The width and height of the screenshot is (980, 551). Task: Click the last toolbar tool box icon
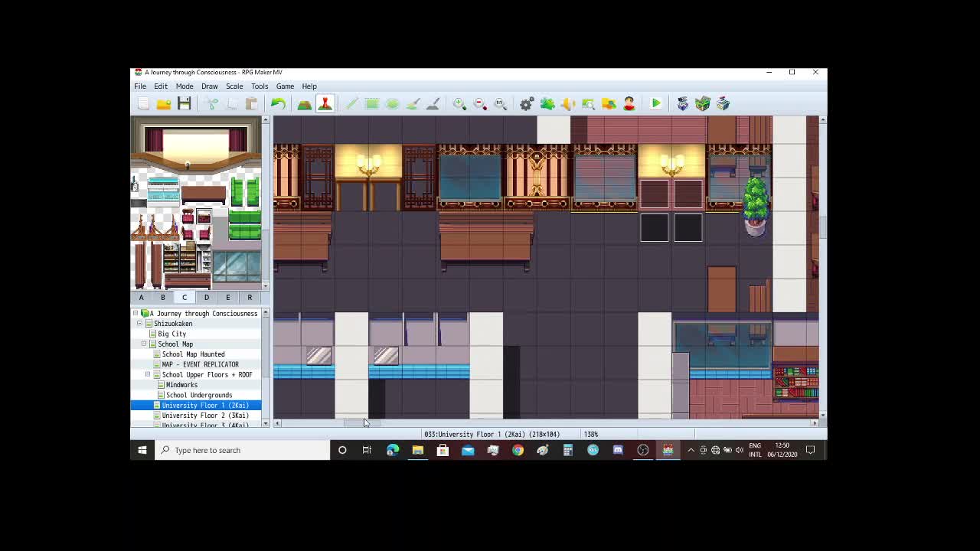pyautogui.click(x=723, y=103)
